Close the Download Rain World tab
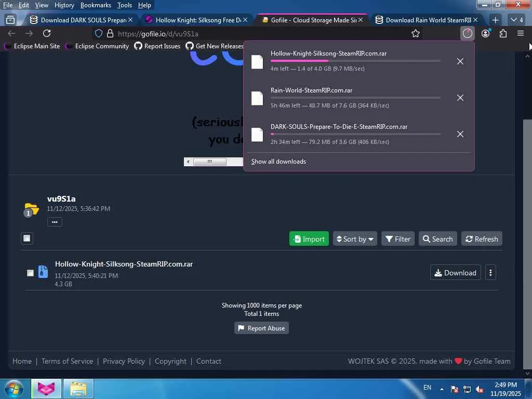Image resolution: width=532 pixels, height=399 pixels. point(475,20)
